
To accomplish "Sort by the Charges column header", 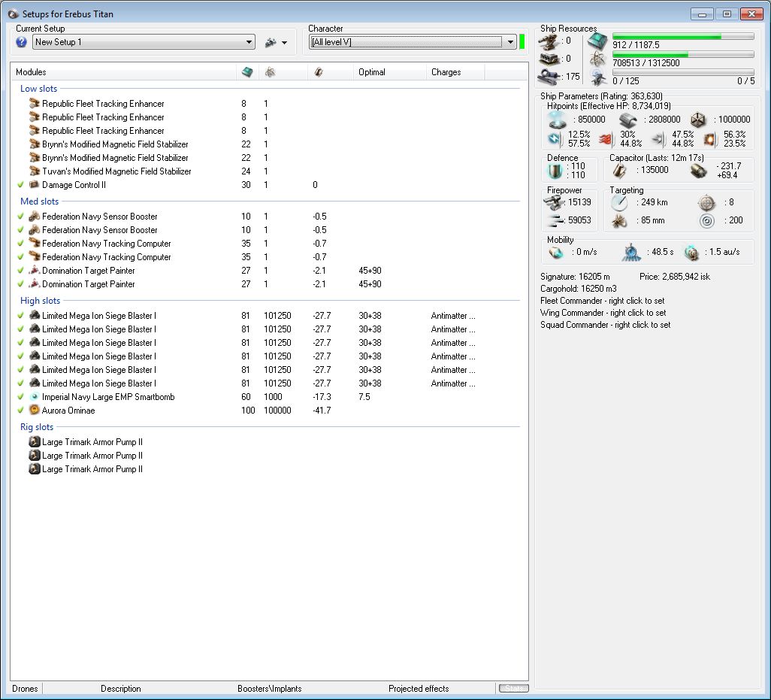I will [446, 72].
